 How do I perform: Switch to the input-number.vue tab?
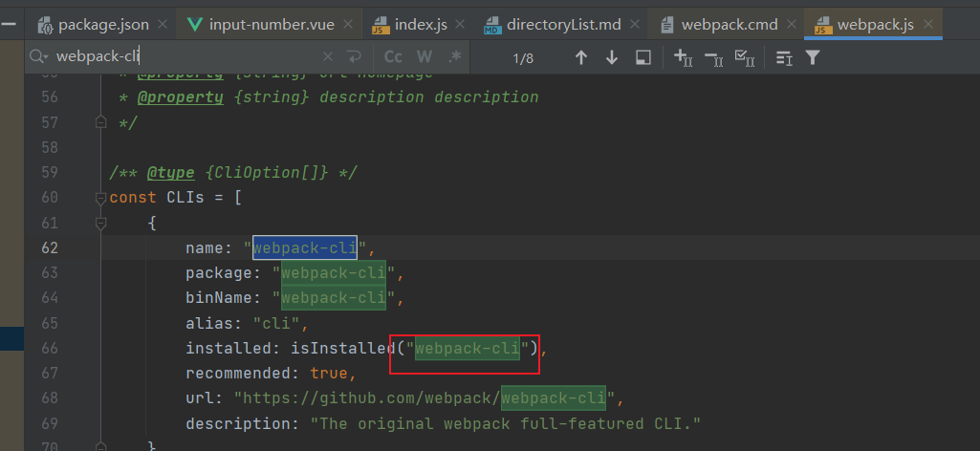pyautogui.click(x=272, y=25)
